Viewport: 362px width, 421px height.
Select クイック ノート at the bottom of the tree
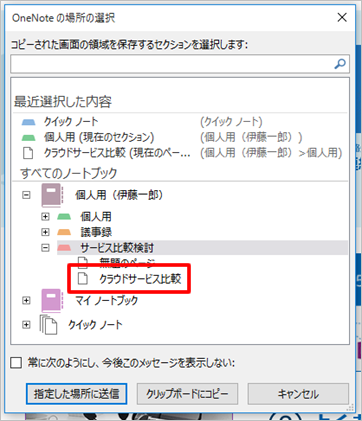click(95, 324)
